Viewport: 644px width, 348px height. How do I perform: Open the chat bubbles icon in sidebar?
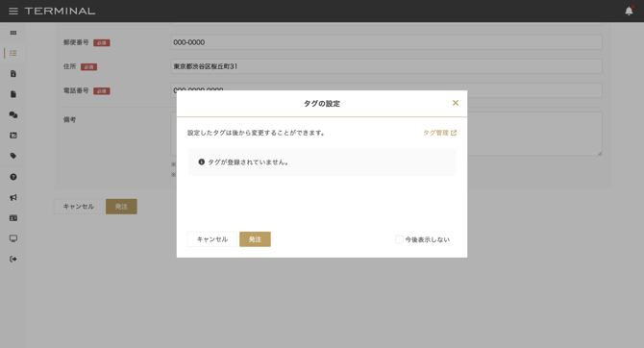(13, 114)
